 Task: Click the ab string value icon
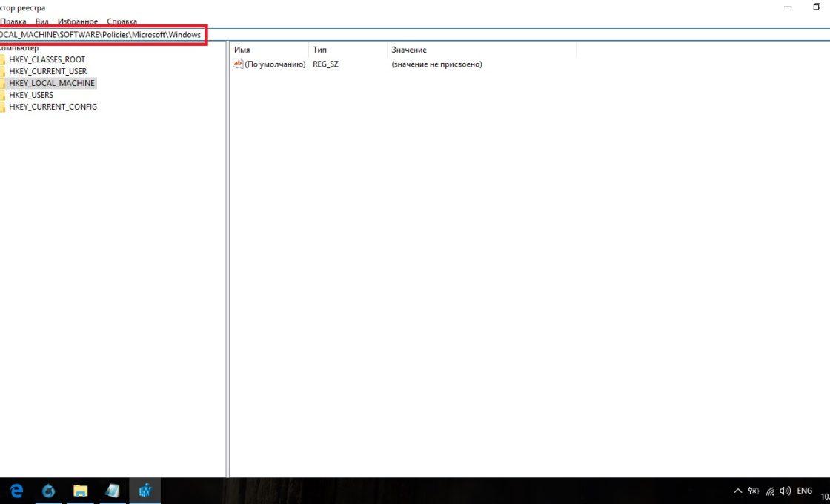pos(238,64)
